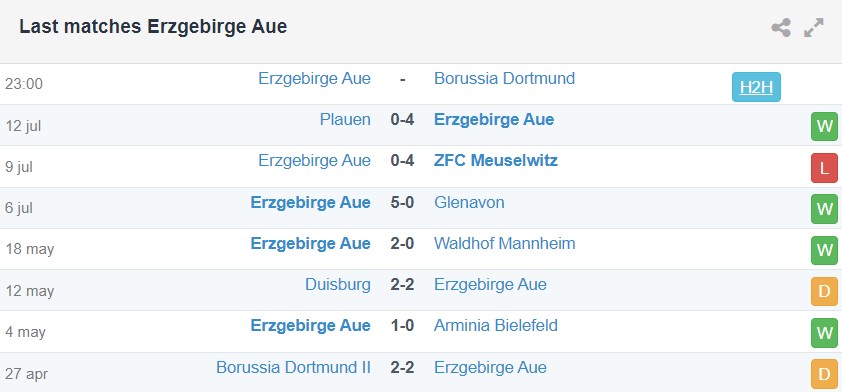Click the share icon in header
This screenshot has width=842, height=392.
tap(780, 27)
